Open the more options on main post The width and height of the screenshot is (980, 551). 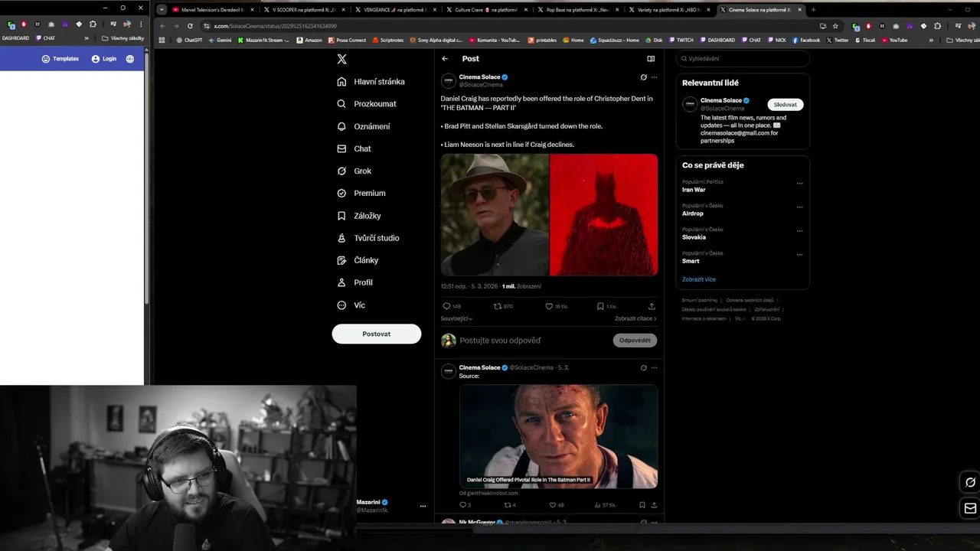[654, 77]
